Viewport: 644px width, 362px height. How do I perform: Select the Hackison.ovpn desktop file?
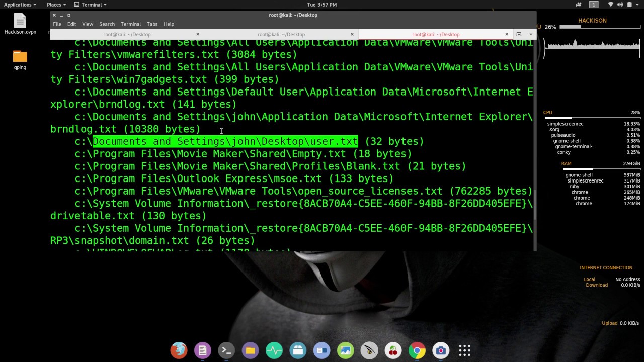point(20,24)
